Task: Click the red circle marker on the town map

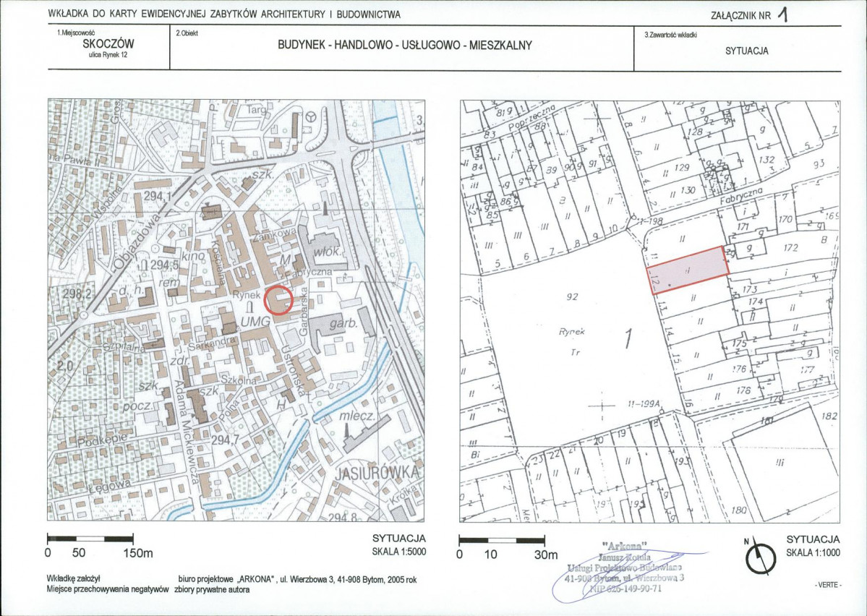Action: point(278,299)
